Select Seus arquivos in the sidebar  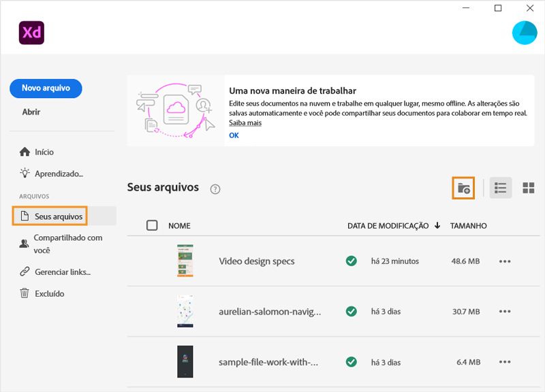coord(58,216)
